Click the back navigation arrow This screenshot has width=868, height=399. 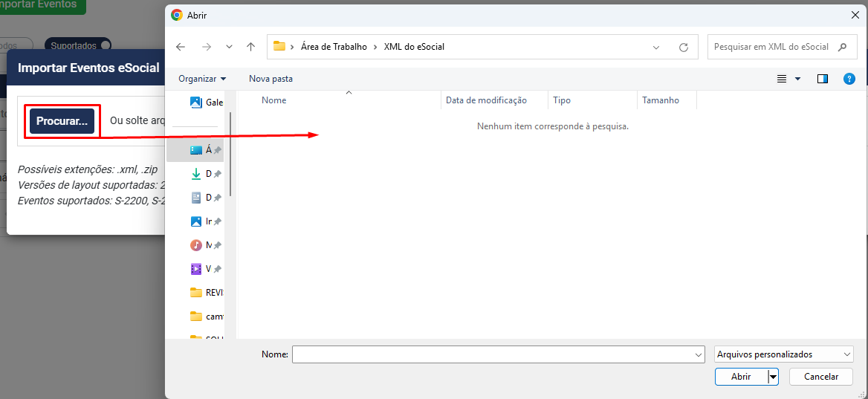click(181, 47)
